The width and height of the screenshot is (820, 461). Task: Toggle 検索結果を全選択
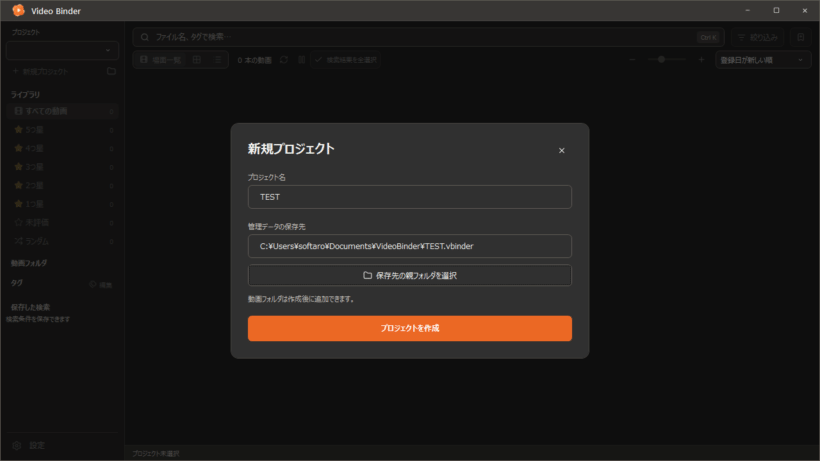pos(345,60)
